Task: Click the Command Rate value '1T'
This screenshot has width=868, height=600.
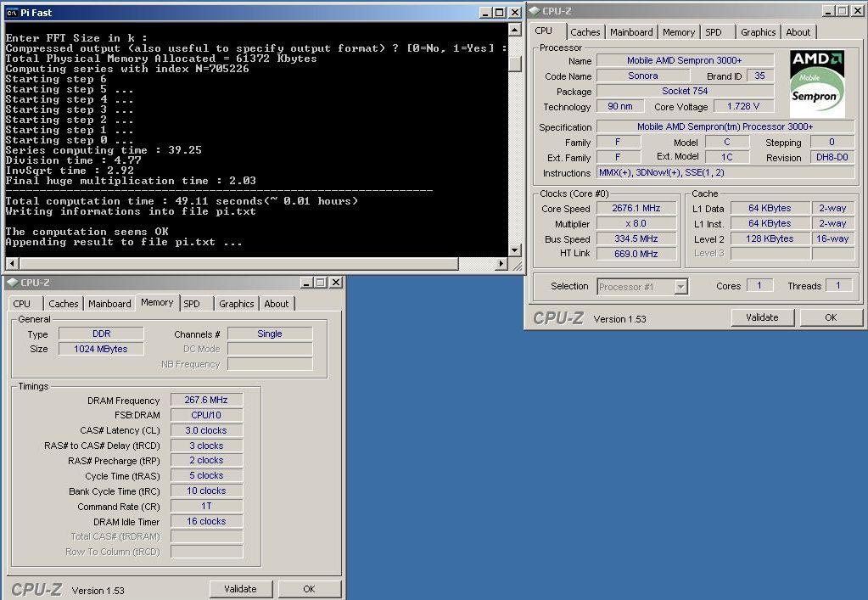Action: point(206,506)
